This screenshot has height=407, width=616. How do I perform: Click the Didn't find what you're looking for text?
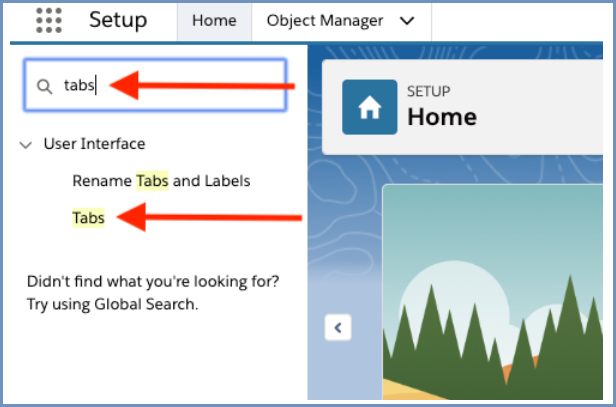(153, 281)
